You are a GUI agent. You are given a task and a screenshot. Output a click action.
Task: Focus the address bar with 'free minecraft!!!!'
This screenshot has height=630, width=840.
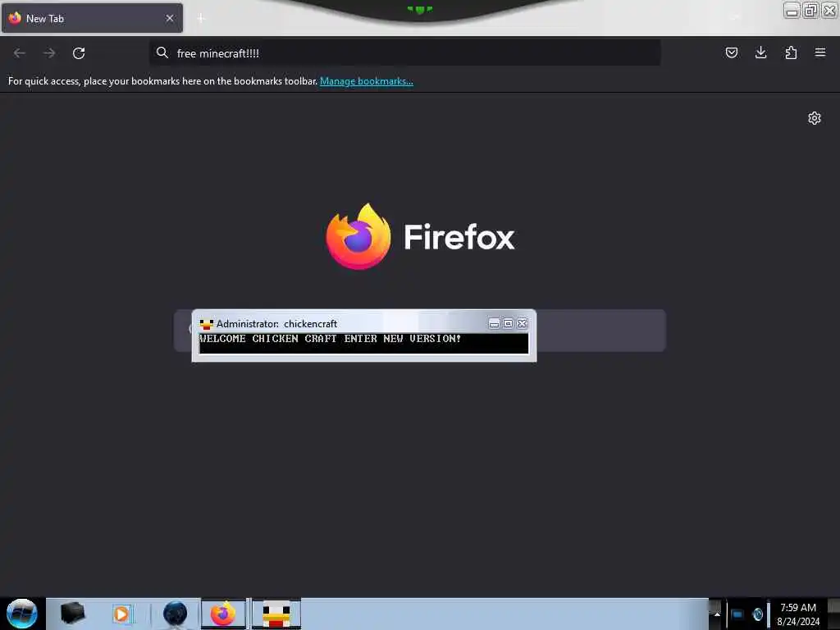coord(404,53)
